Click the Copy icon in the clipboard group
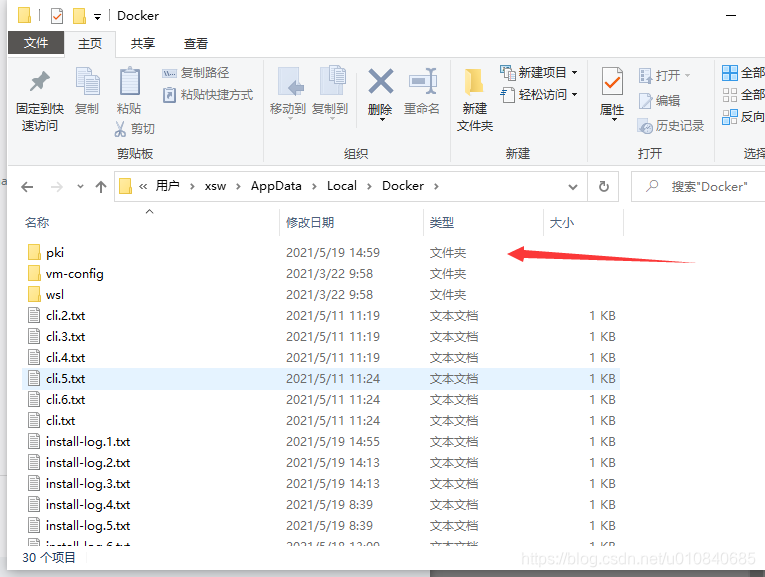The image size is (765, 577). [x=87, y=81]
